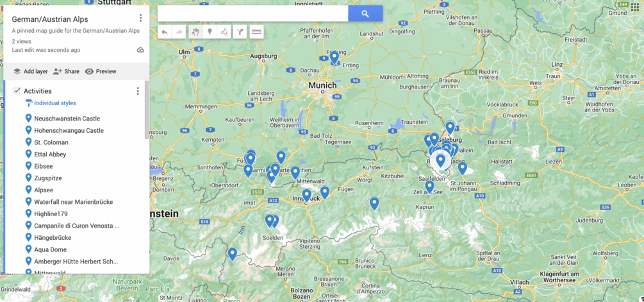Select Neuschwanstein Castle in the list
This screenshot has width=644, height=302.
[67, 119]
